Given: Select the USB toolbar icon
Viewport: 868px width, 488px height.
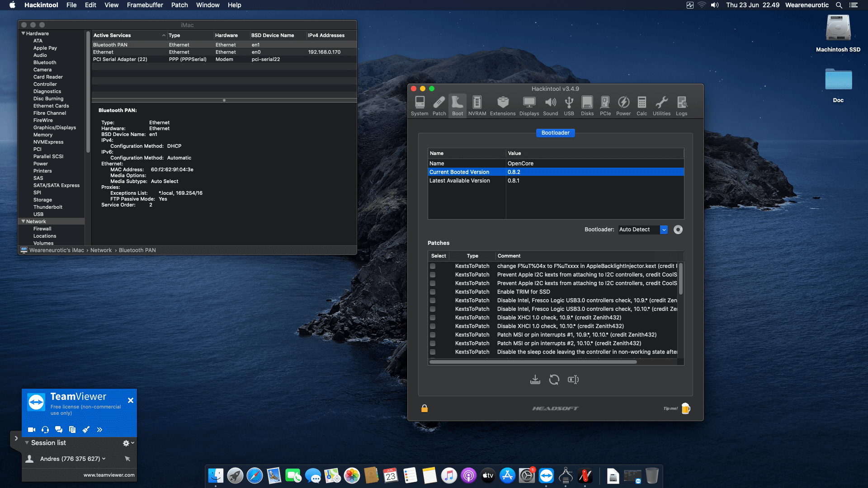Looking at the screenshot, I should point(569,106).
